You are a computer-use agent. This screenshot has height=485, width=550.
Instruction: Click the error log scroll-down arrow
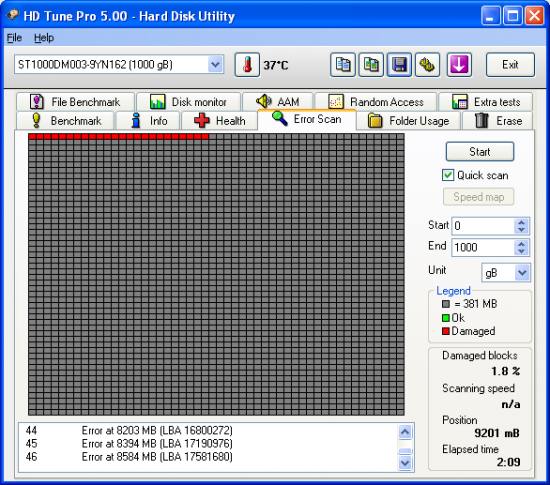(405, 463)
